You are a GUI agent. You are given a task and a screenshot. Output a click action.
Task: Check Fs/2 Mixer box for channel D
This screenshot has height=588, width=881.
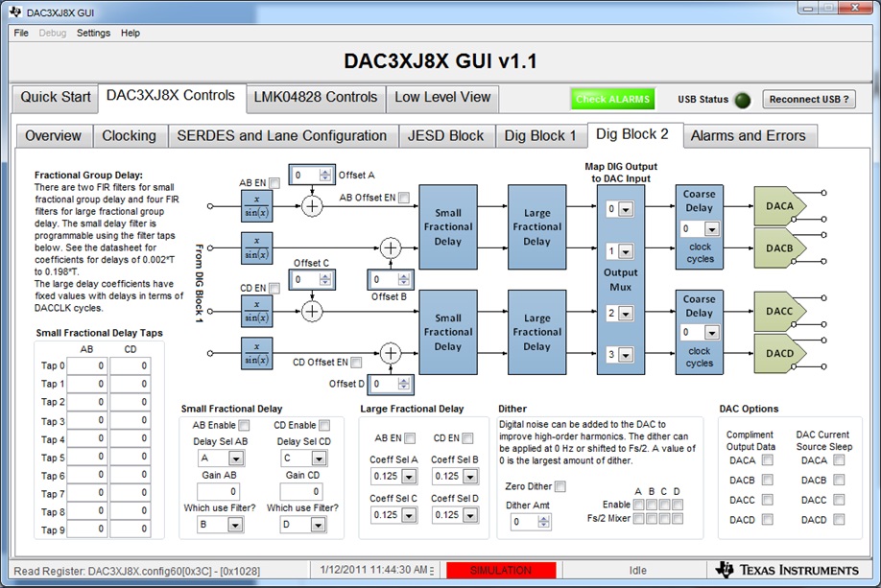point(678,518)
